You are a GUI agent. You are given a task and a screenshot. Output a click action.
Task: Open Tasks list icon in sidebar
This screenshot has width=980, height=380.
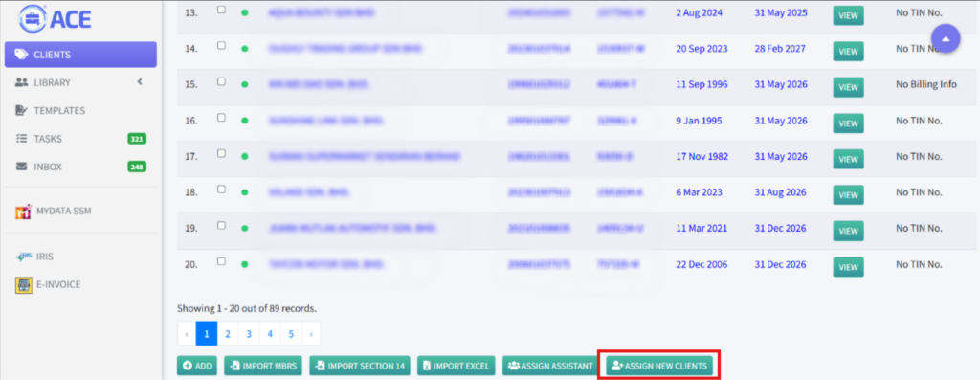(x=21, y=139)
